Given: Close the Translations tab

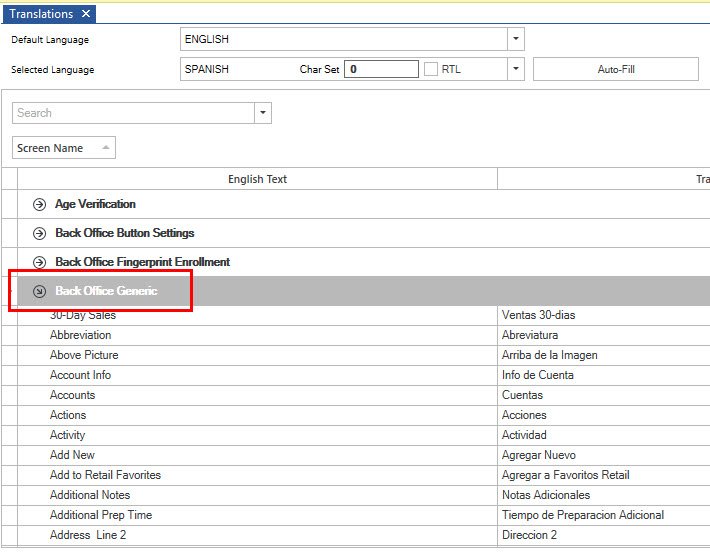Looking at the screenshot, I should [x=86, y=14].
